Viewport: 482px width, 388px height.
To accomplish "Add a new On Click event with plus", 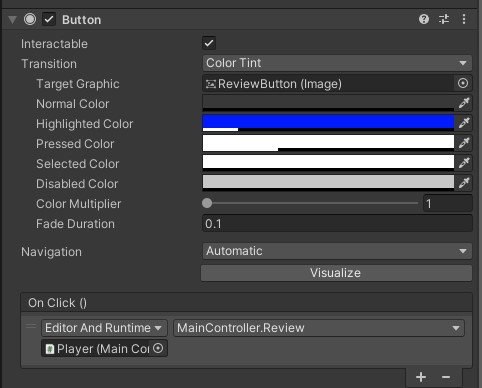I will [421, 377].
